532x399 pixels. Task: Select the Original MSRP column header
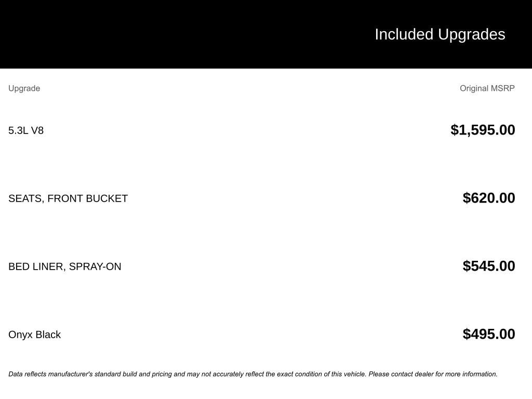coord(487,88)
